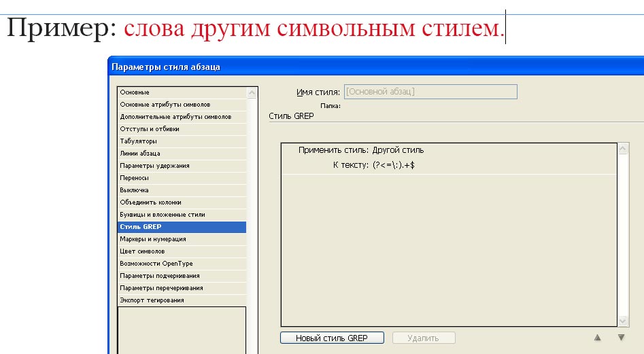Open Линии абзаца section
The width and height of the screenshot is (644, 354).
(182, 154)
